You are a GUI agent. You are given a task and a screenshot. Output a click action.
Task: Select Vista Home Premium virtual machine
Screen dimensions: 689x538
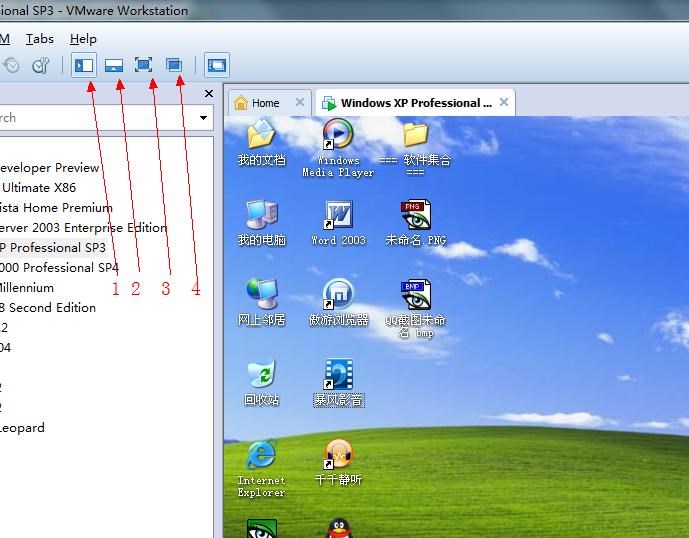pos(56,207)
